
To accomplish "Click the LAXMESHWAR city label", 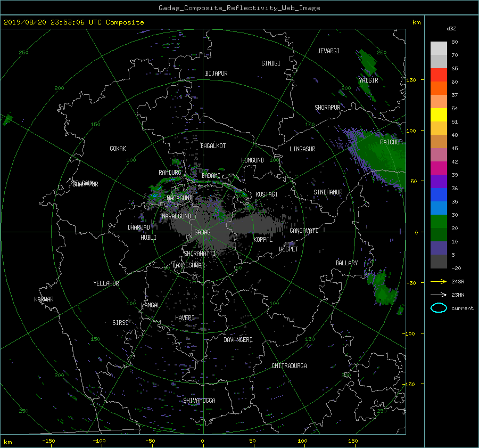I will (x=188, y=265).
